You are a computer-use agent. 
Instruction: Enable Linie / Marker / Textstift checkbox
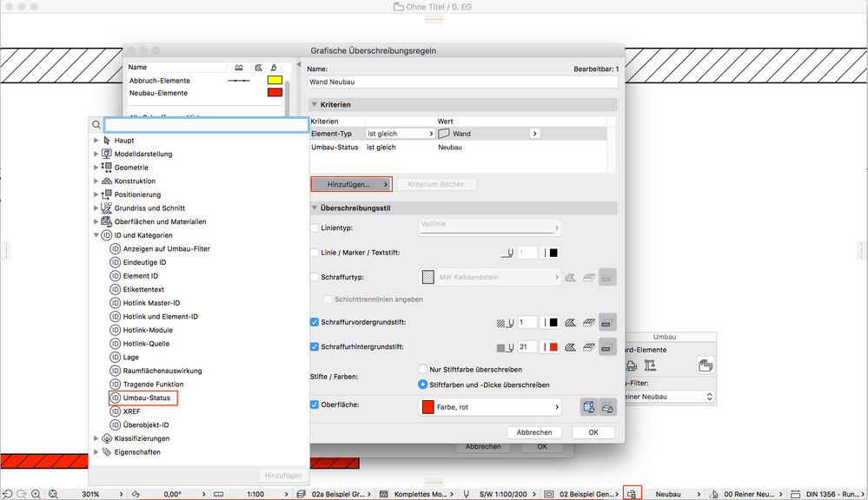315,253
